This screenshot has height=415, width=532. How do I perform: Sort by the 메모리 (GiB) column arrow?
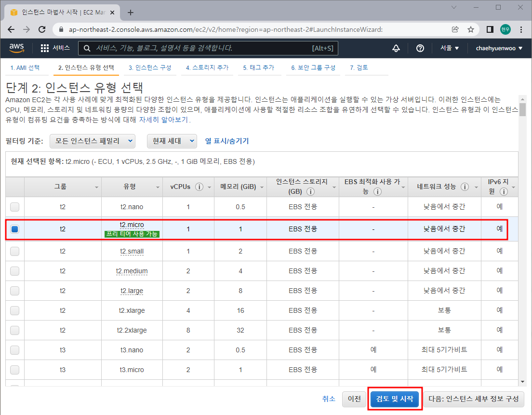(x=262, y=187)
